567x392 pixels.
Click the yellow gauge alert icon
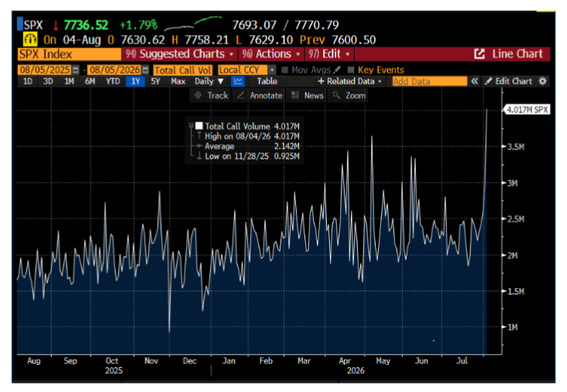pyautogui.click(x=30, y=39)
